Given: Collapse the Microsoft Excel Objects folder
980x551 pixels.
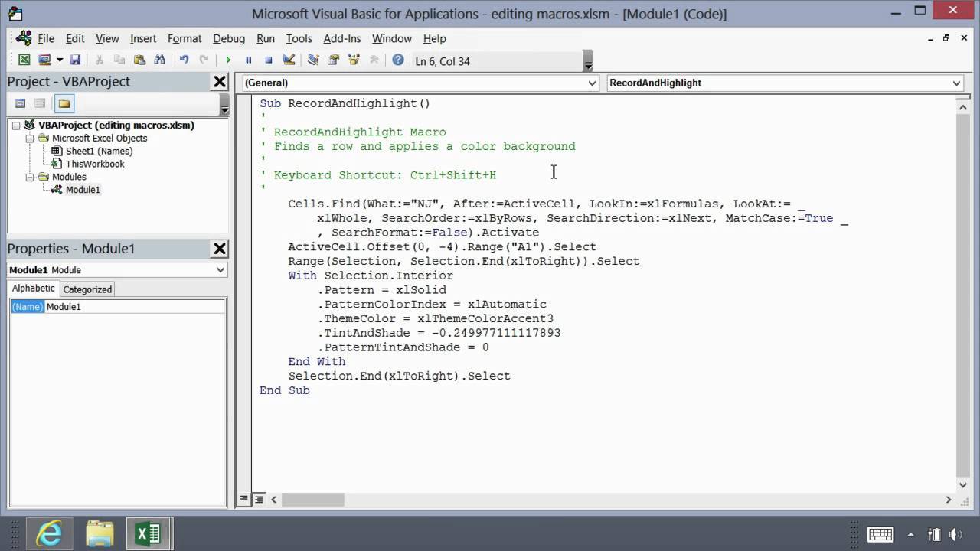Looking at the screenshot, I should click(x=30, y=138).
